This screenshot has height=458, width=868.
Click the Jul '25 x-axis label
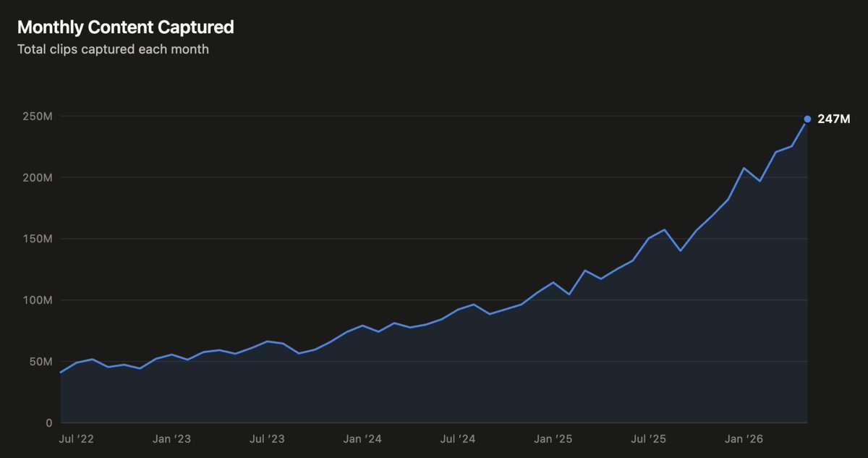pos(649,439)
